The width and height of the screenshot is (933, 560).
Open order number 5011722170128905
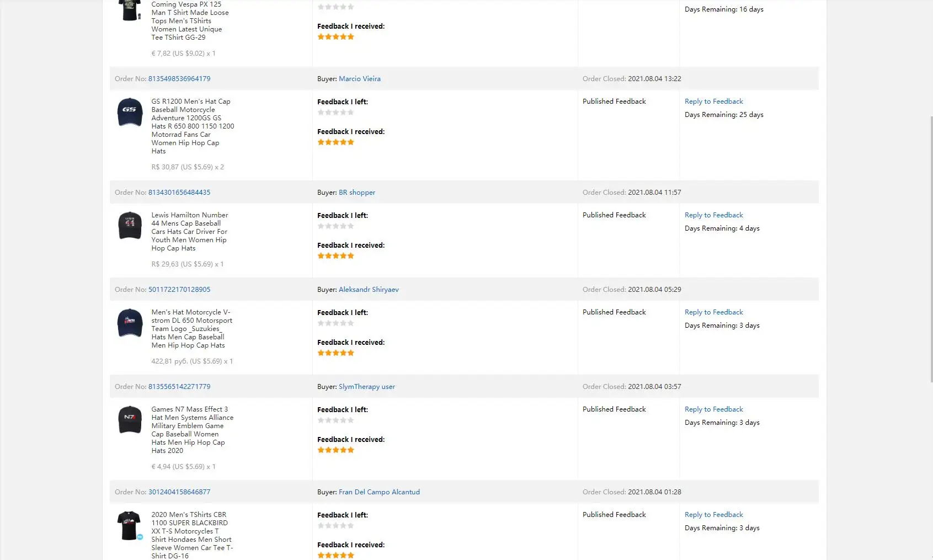pyautogui.click(x=179, y=290)
